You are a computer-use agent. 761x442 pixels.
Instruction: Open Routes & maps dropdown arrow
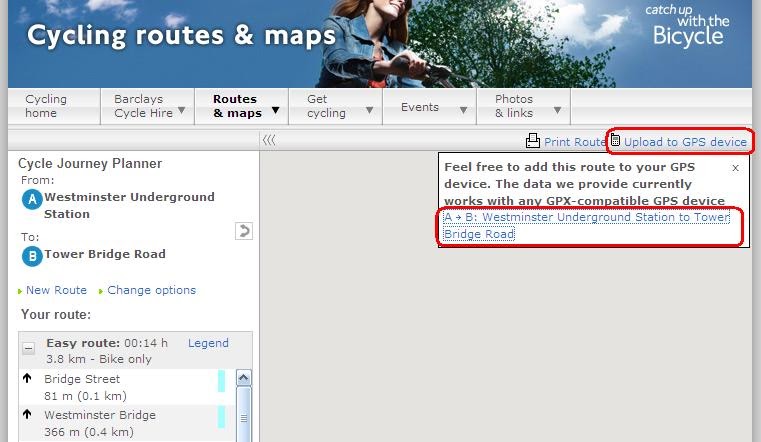275,110
